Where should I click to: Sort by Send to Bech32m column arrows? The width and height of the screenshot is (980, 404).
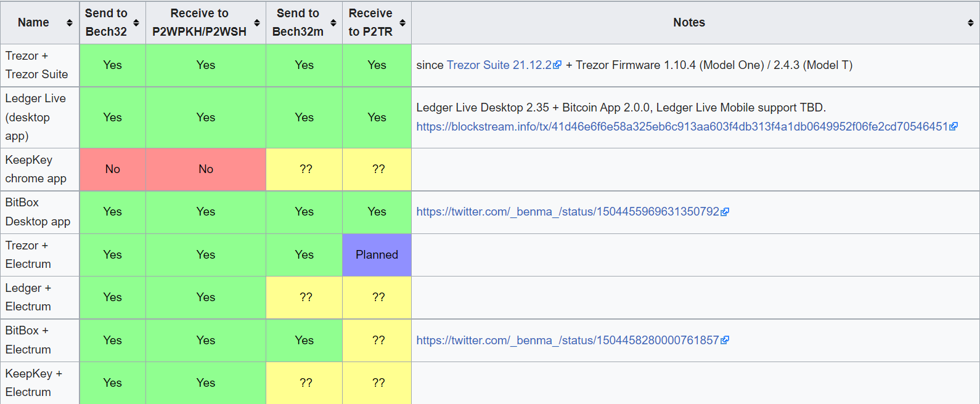(333, 23)
